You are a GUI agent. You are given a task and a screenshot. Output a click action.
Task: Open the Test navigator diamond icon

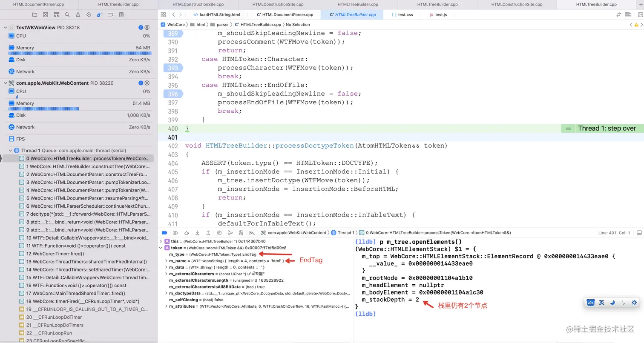coord(89,14)
